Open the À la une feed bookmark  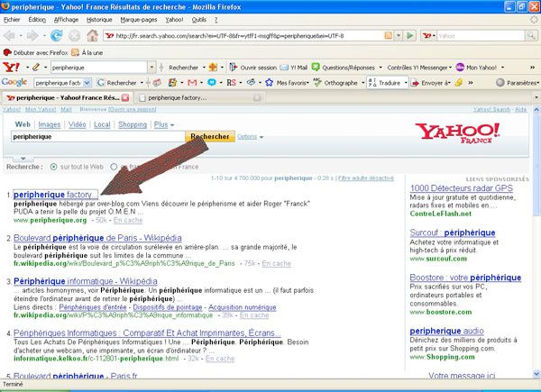[x=87, y=52]
